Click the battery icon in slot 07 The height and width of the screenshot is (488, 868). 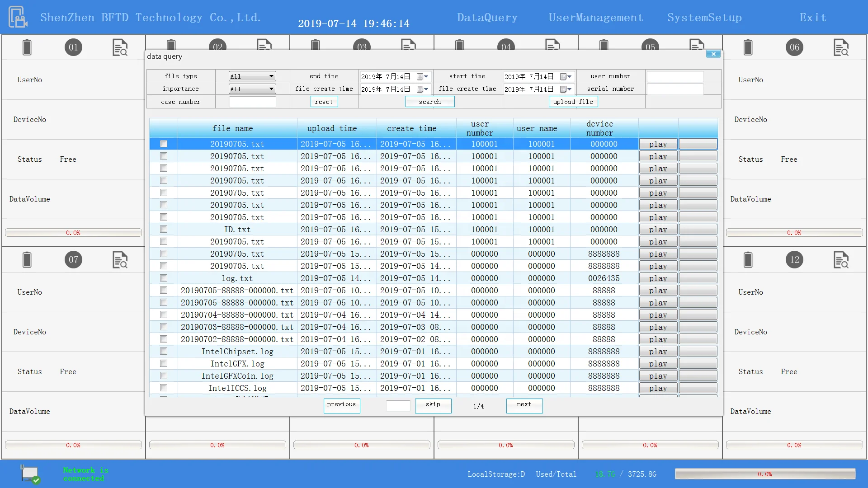coord(27,260)
